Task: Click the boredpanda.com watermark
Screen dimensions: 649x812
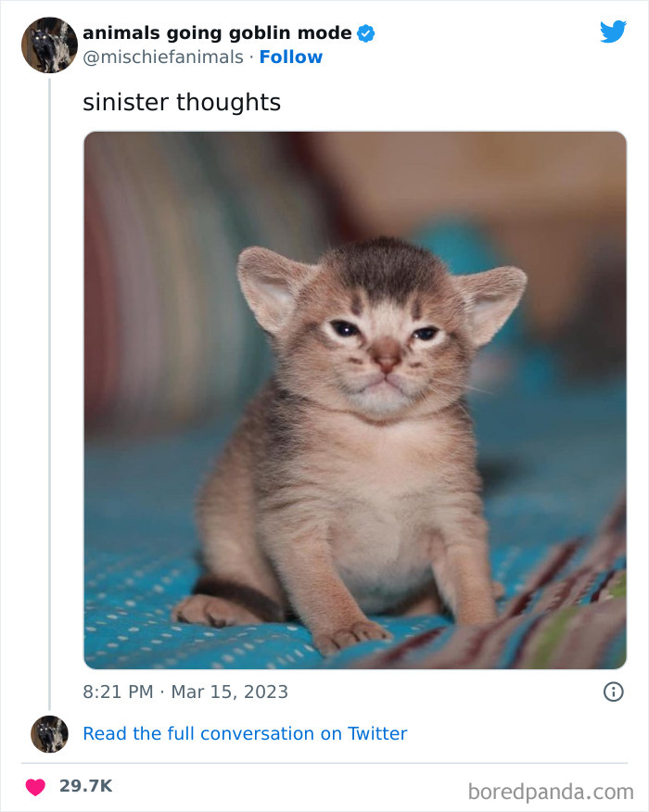Action: [551, 792]
